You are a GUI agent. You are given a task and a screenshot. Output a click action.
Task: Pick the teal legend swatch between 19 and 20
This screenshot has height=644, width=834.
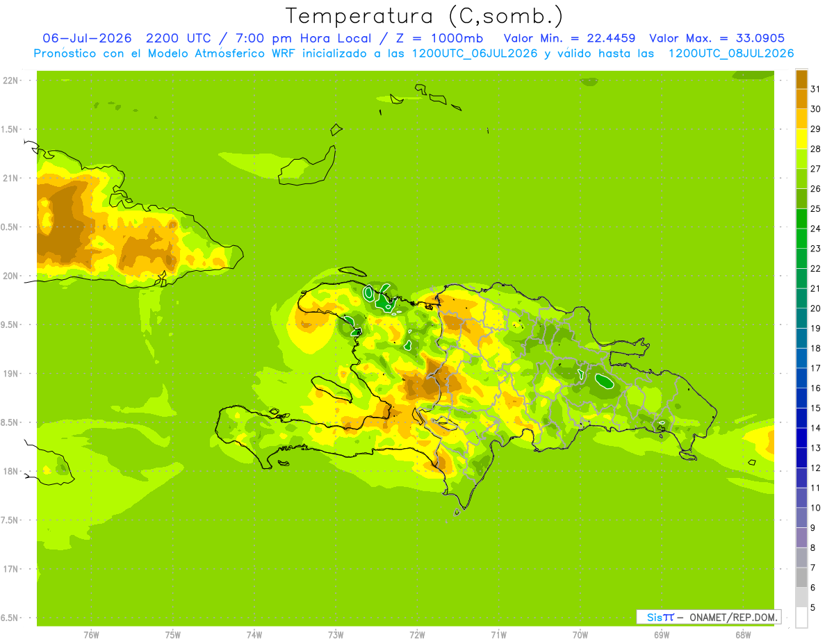(801, 318)
